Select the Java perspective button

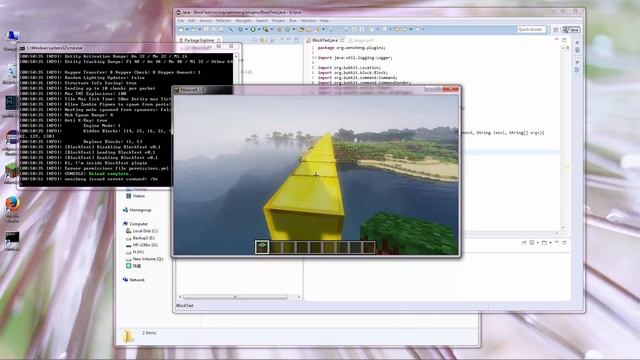[x=571, y=30]
